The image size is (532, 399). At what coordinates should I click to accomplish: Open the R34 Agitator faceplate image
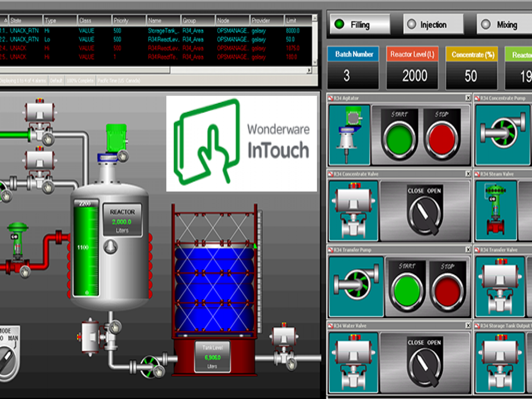349,135
